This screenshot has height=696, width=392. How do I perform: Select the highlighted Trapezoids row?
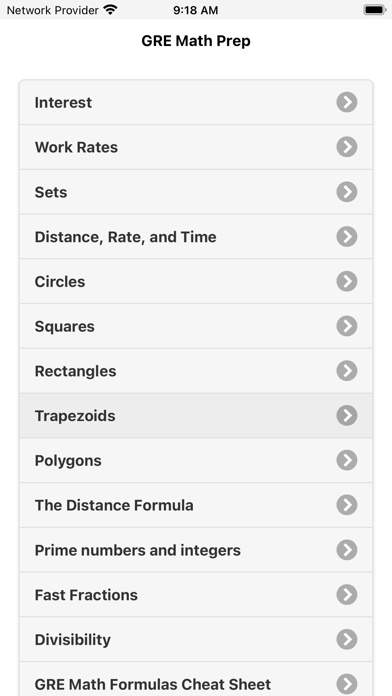(x=196, y=415)
